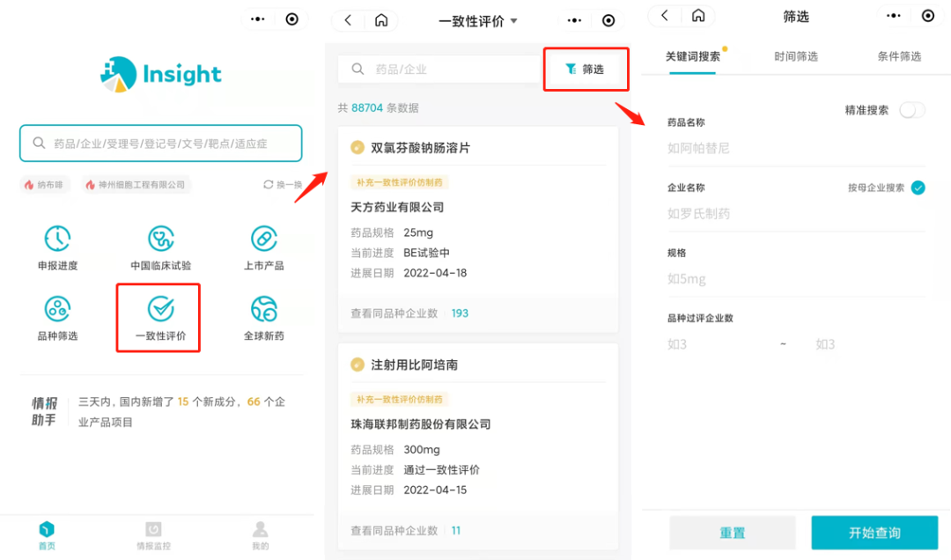Tap the home icon on the 一致性评价 screen
The width and height of the screenshot is (951, 560).
[381, 20]
